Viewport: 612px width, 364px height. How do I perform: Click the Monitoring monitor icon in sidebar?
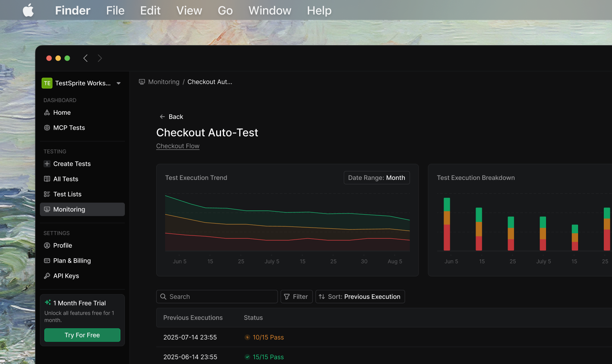(x=47, y=209)
